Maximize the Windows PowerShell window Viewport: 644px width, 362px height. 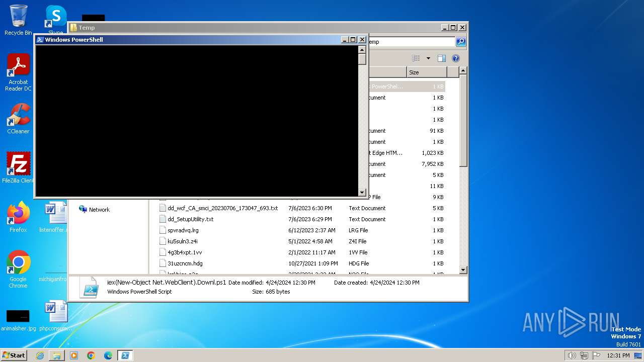353,40
